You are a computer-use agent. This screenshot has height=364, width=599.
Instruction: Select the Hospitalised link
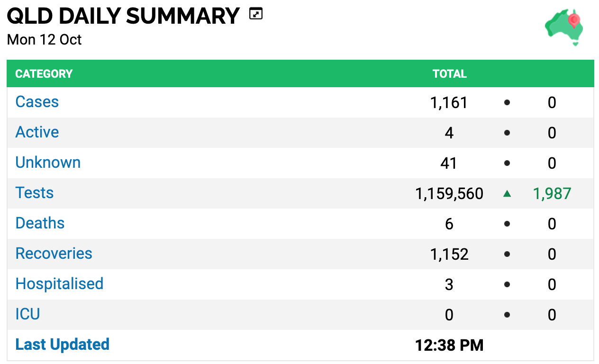[x=59, y=284]
